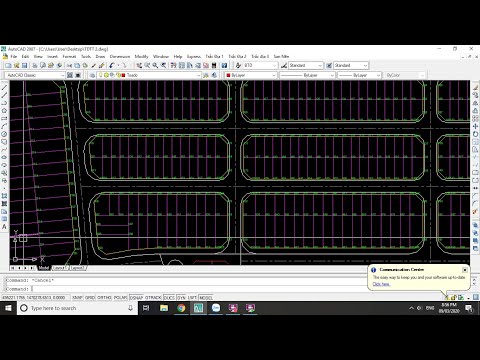The height and width of the screenshot is (360, 480).
Task: Click the Save icon in toolbar
Action: click(x=24, y=66)
